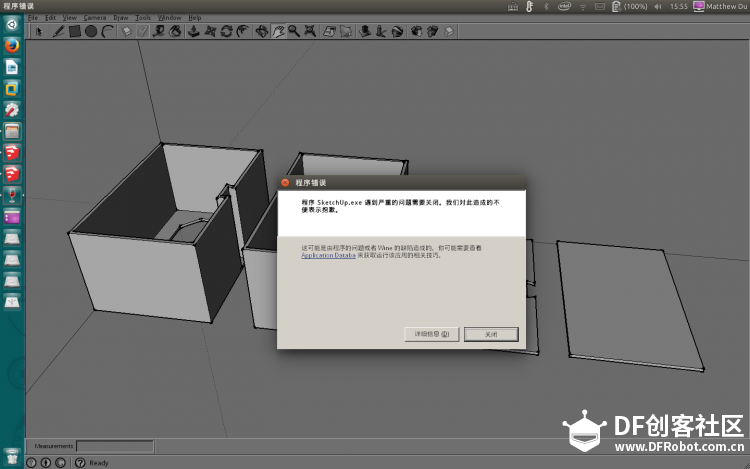Click the Add New Building icon

[x=365, y=32]
